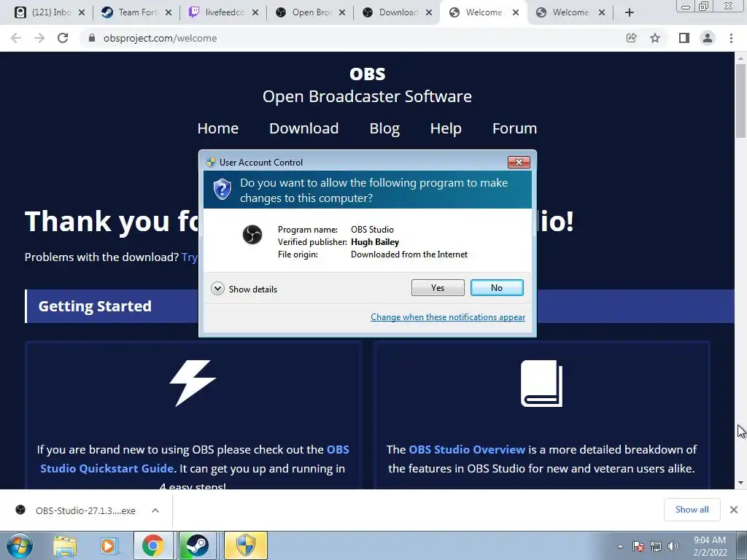The width and height of the screenshot is (747, 560).
Task: Click the book Overview icon
Action: click(x=541, y=384)
